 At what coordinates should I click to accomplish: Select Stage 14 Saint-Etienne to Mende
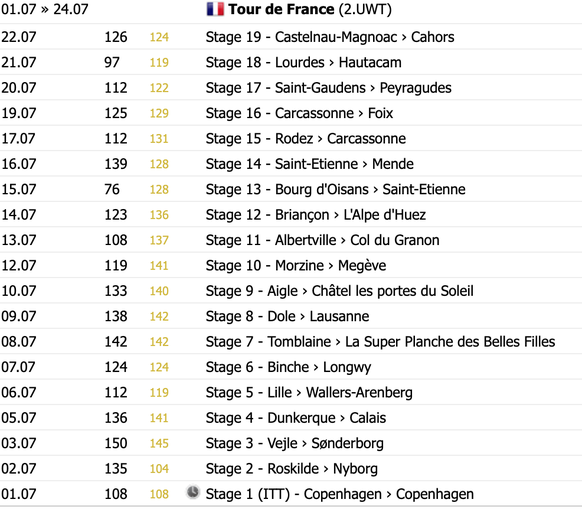[310, 164]
